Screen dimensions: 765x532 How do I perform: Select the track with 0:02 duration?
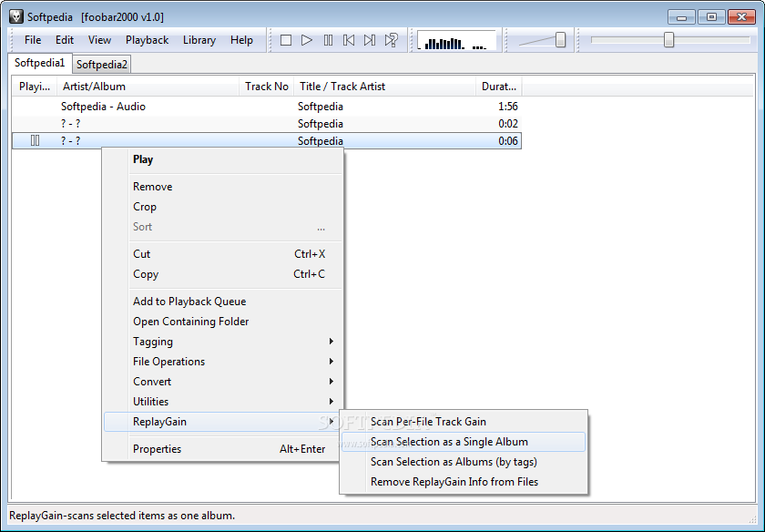266,124
